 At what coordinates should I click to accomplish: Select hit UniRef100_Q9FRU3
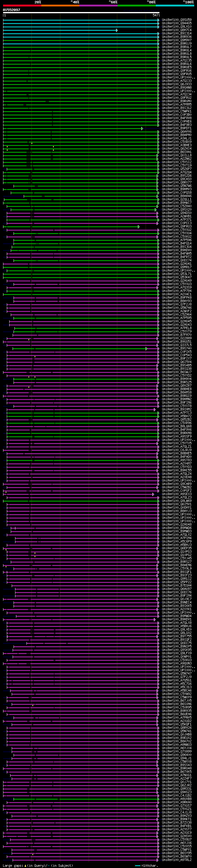(x=177, y=226)
